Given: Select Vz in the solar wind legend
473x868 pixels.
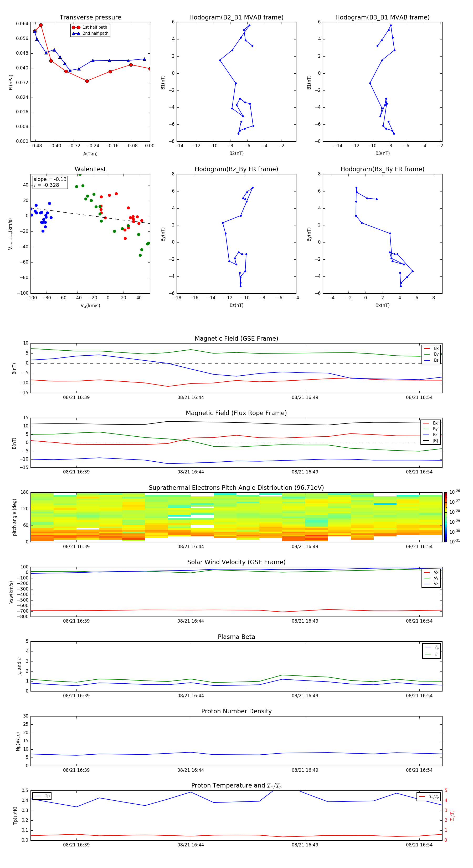Looking at the screenshot, I should (x=431, y=584).
